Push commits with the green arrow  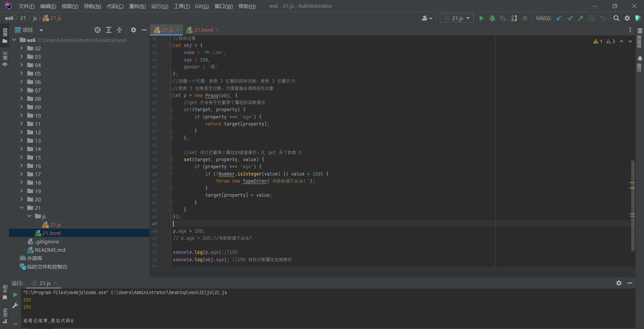coord(581,18)
